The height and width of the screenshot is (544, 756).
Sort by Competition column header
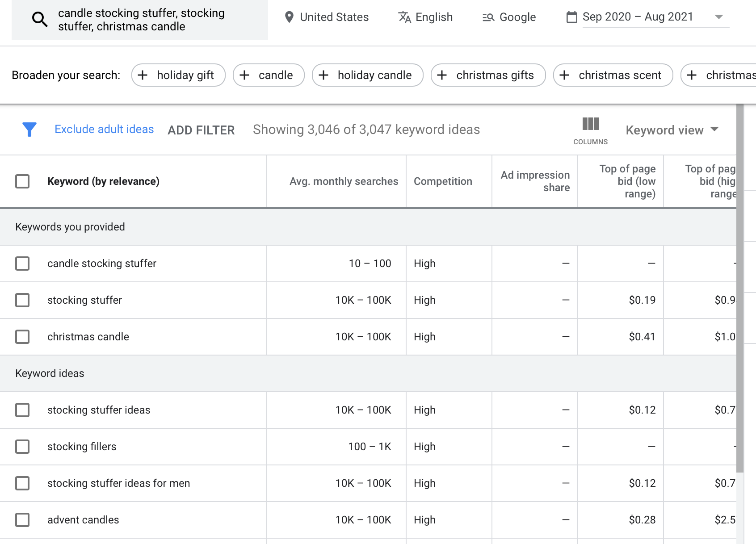click(443, 181)
